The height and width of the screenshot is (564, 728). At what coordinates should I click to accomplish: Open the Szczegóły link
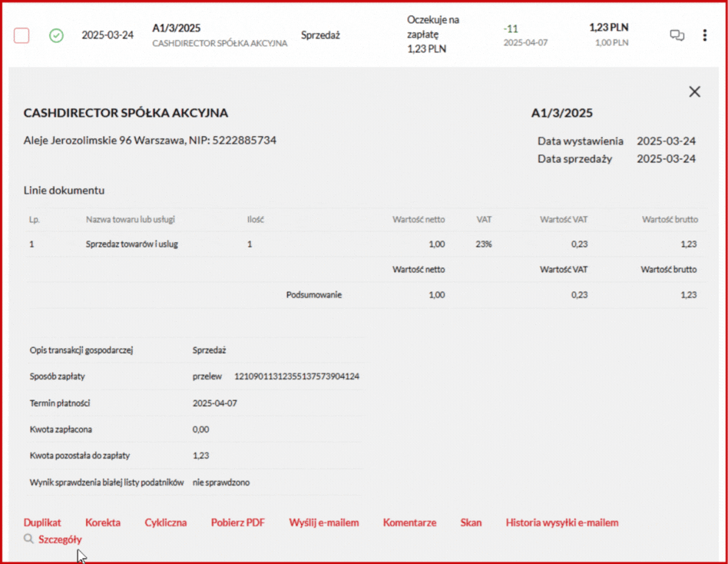(60, 539)
